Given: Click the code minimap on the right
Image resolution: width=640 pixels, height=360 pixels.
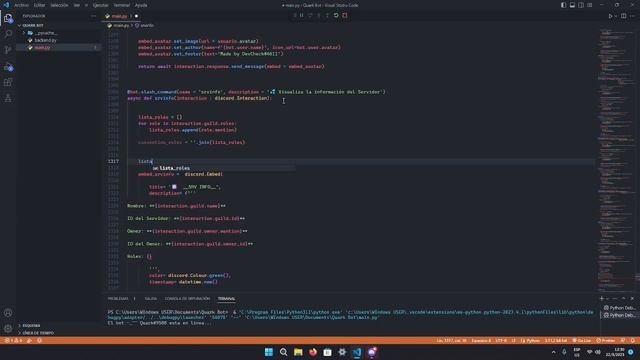Looking at the screenshot, I should point(615,159).
